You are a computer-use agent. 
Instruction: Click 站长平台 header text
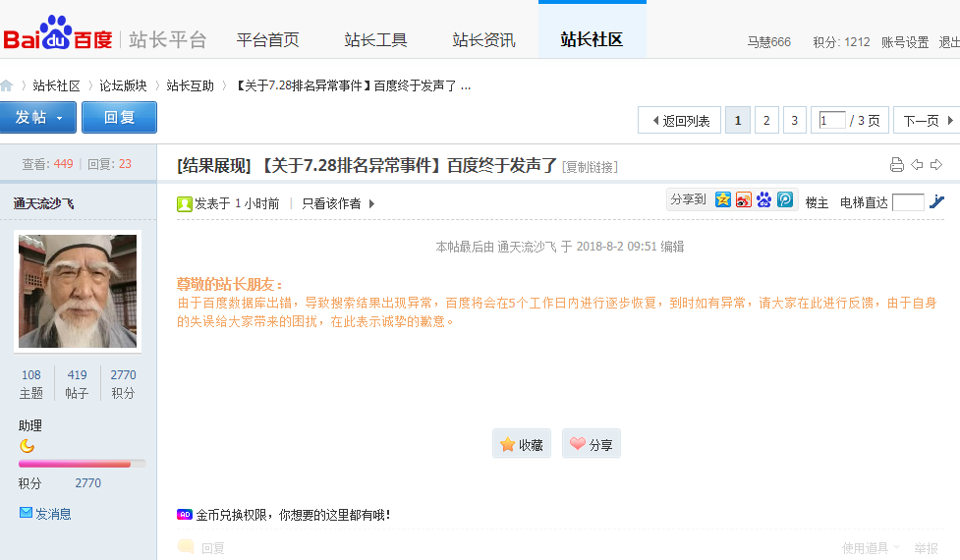tap(168, 39)
